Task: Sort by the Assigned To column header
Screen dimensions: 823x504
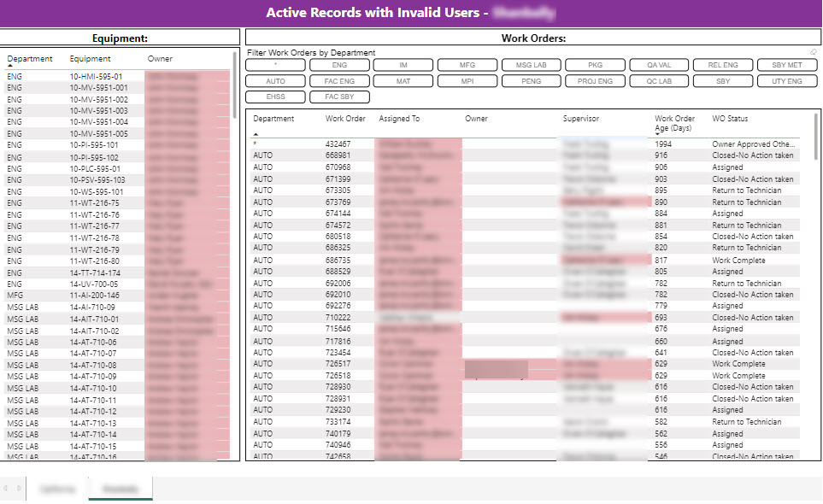Action: tap(399, 119)
